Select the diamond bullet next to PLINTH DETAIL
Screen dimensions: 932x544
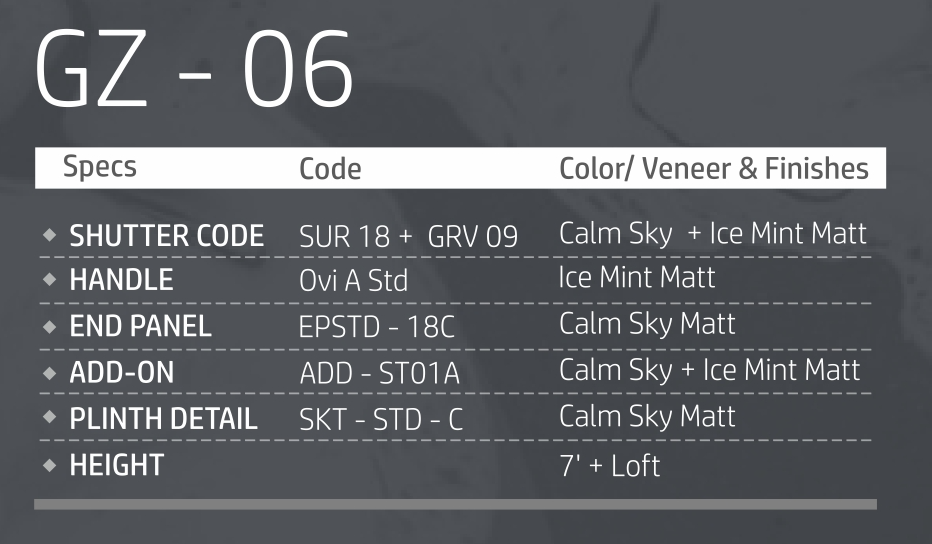tap(49, 418)
